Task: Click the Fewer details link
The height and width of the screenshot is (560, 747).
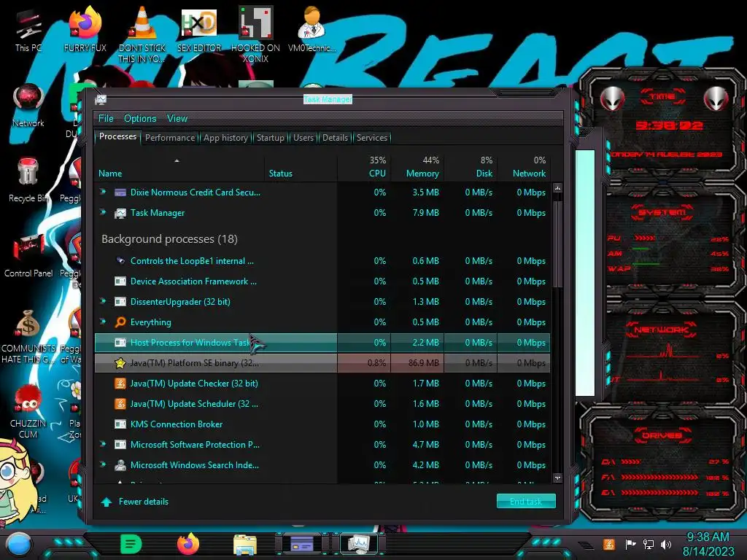Action: pos(144,502)
